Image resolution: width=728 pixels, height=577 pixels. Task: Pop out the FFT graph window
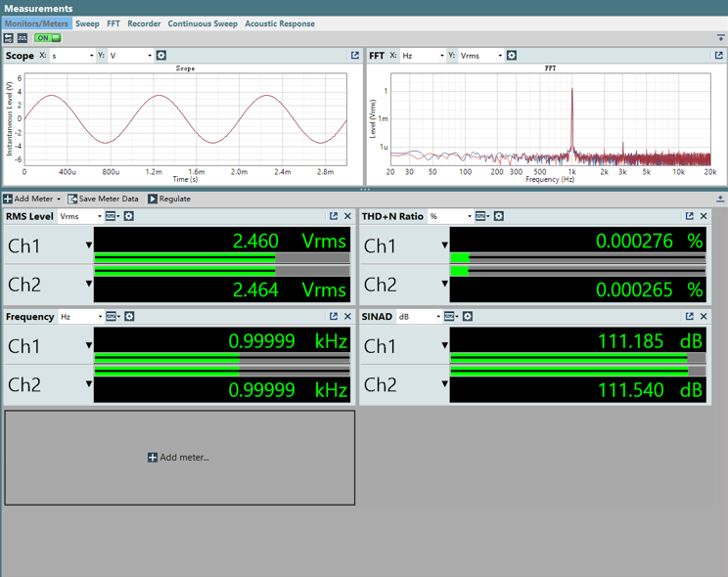click(x=719, y=55)
